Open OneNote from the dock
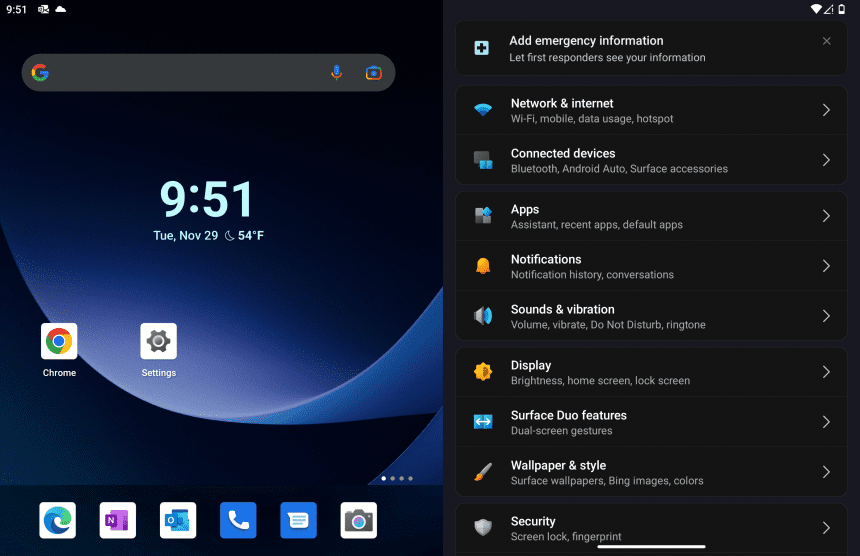 coord(118,520)
